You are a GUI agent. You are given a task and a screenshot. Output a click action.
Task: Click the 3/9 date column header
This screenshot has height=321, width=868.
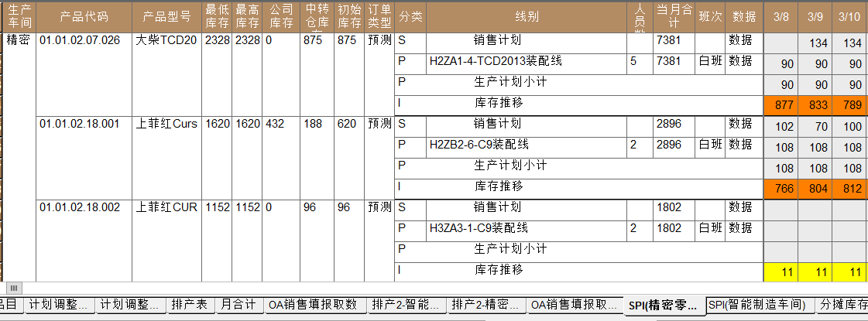[x=815, y=17]
